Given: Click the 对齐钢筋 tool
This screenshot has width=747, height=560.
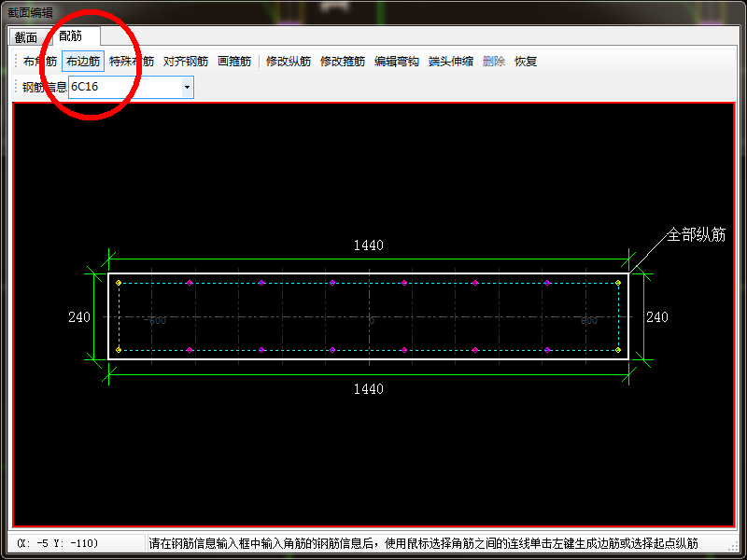Looking at the screenshot, I should click(x=186, y=62).
